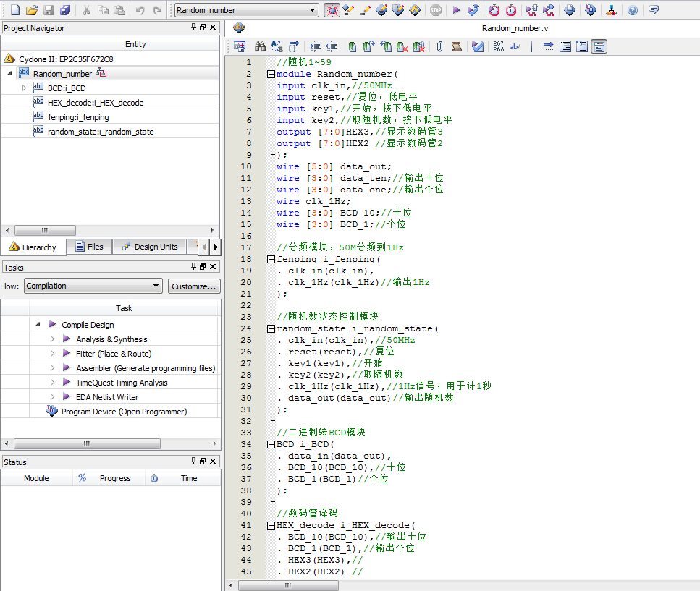Open the Flow Compilation dropdown
This screenshot has width=700, height=591.
click(156, 286)
